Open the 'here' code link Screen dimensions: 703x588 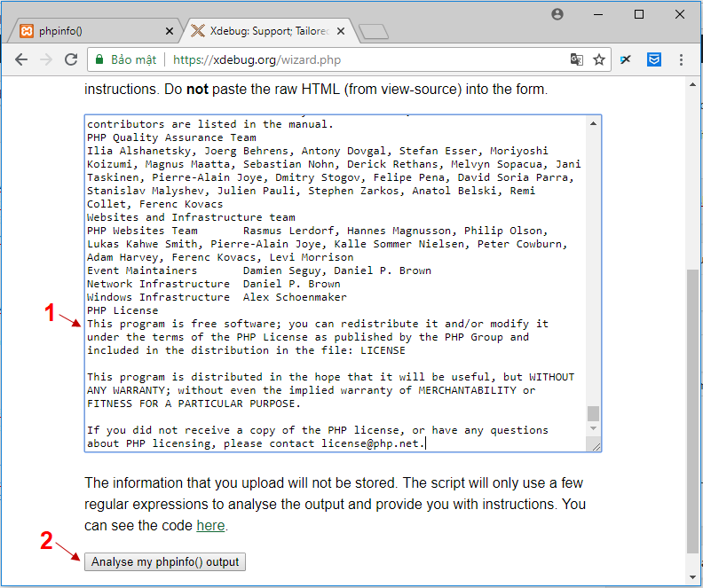tap(210, 525)
